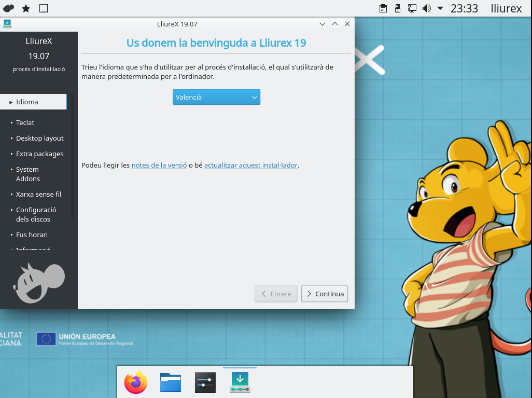Click the Enrere back button
This screenshot has width=532, height=398.
click(x=276, y=294)
